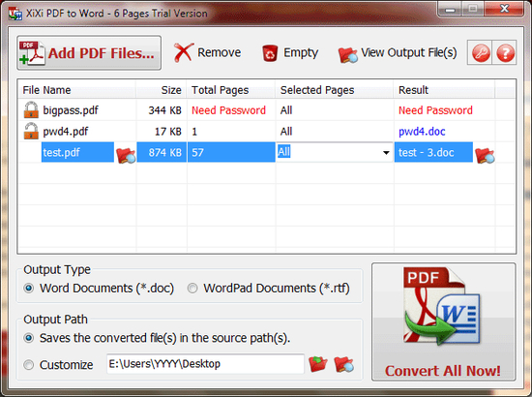The width and height of the screenshot is (532, 397).
Task: Click red Need Password in Total Pages column
Action: point(228,110)
